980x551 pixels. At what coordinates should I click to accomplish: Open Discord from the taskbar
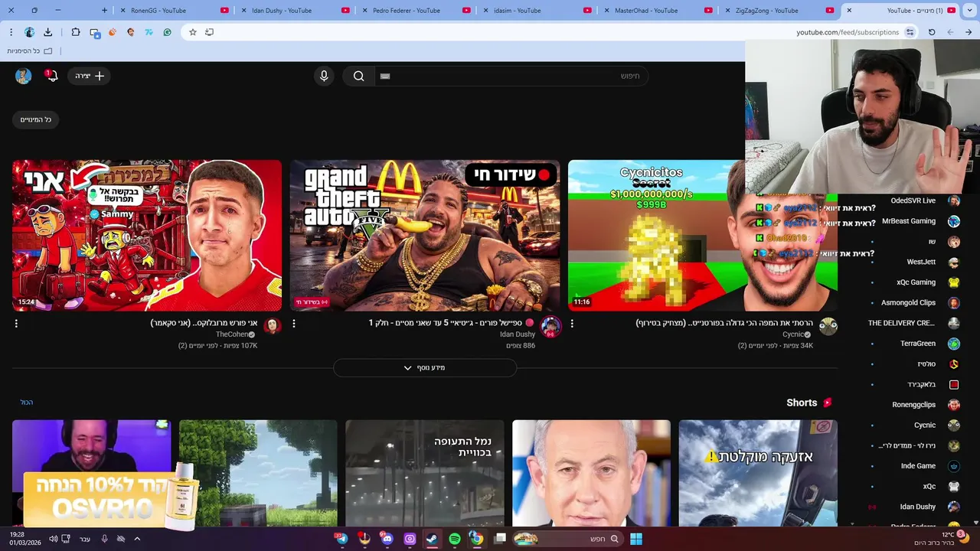(387, 539)
